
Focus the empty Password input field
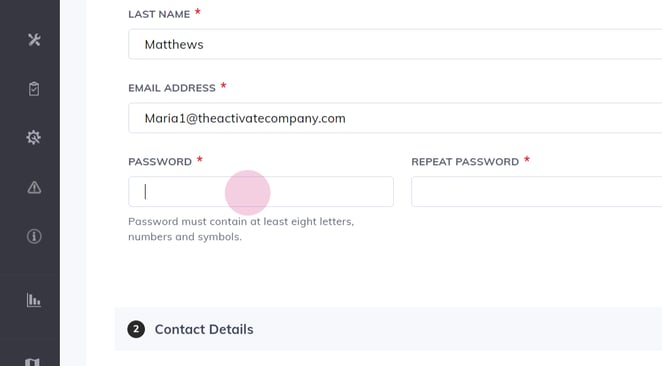[x=261, y=192]
